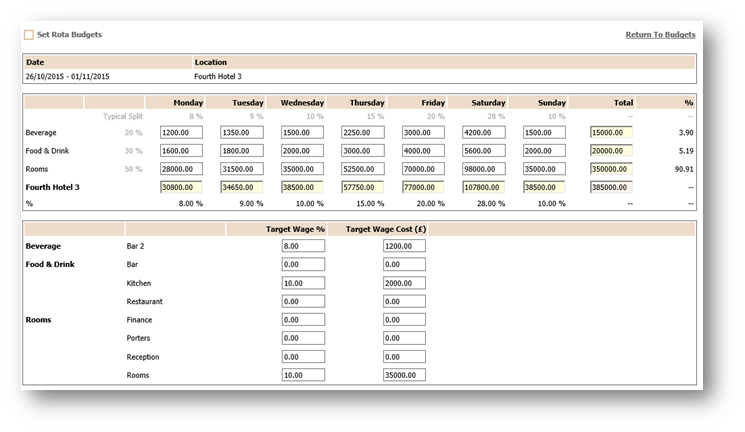Click the Food & Drink Tuesday budget field
Screen dimensions: 745x432
pos(242,150)
